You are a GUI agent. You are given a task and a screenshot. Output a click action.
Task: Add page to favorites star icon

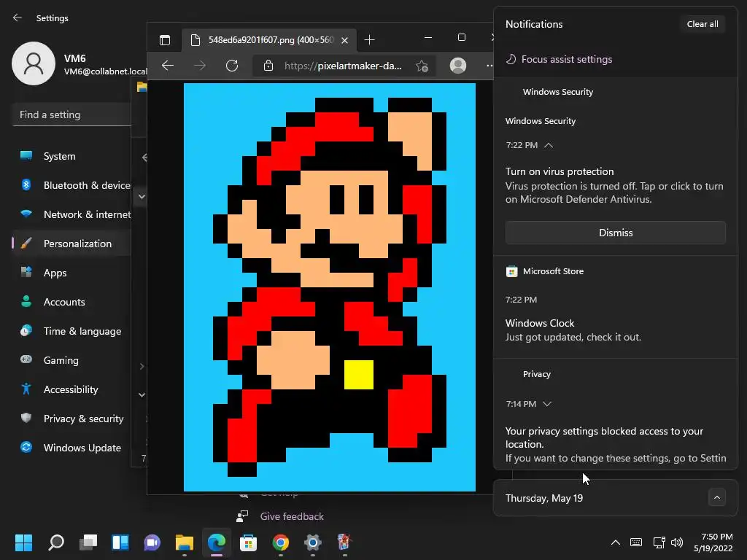pos(422,66)
